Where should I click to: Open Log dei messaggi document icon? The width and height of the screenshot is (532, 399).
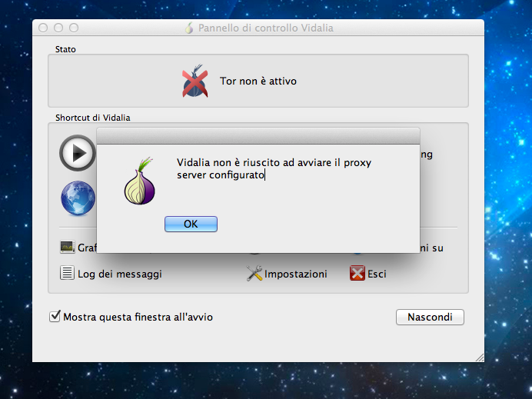point(68,273)
